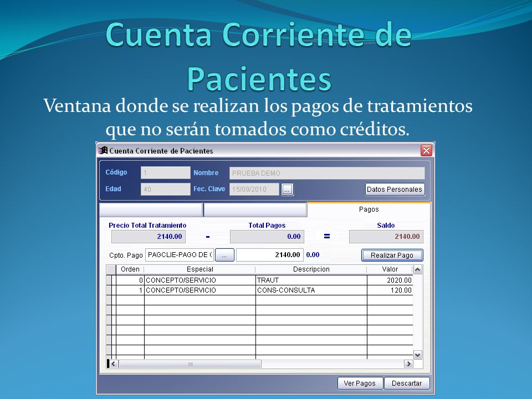
Task: Click the Total Pagos value 0.00
Action: click(267, 237)
